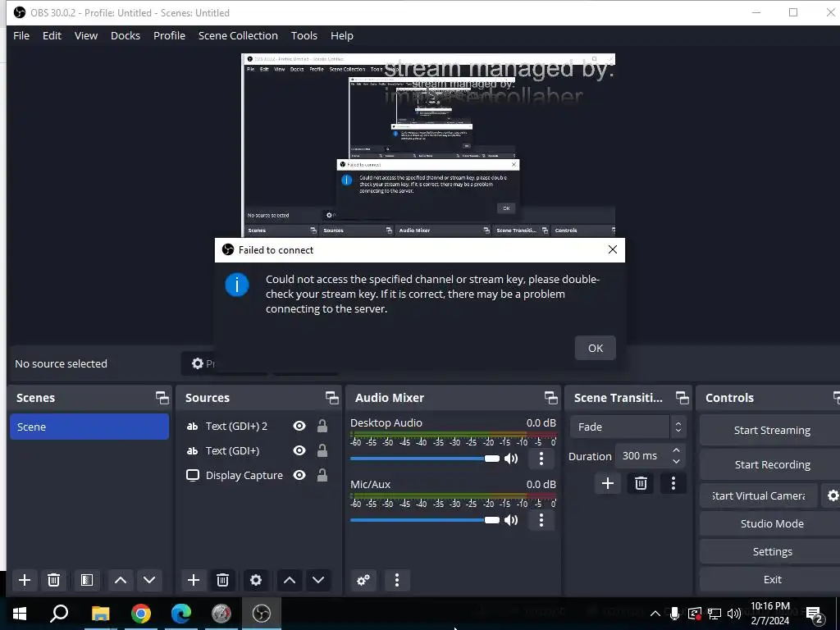Remove the selected scene with trash icon
840x630 pixels.
pos(53,580)
